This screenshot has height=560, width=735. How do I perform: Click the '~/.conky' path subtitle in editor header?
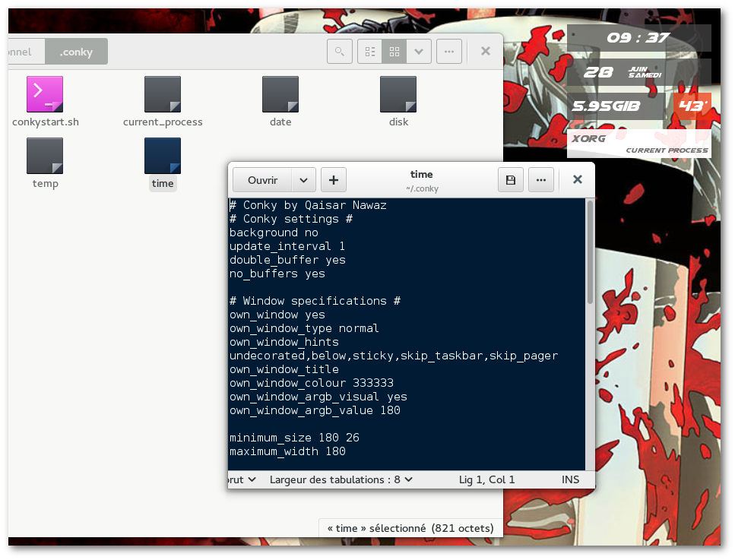click(x=422, y=188)
